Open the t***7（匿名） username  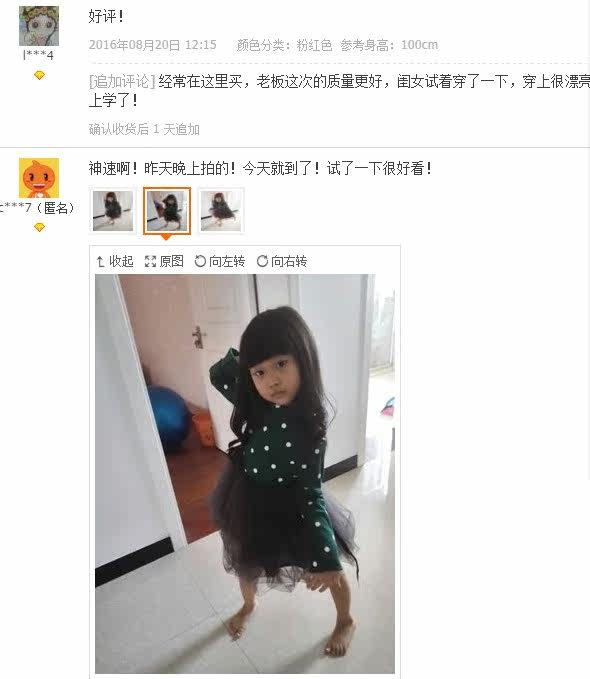[x=37, y=208]
